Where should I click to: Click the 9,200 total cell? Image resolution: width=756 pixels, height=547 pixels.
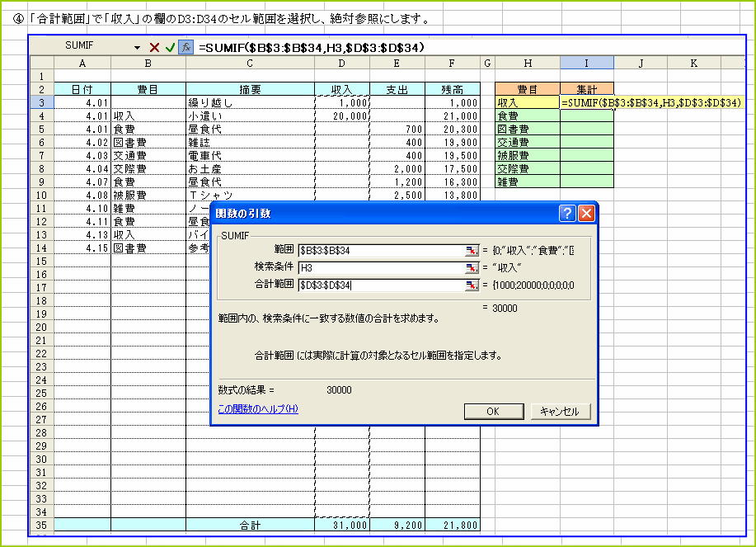click(x=397, y=526)
